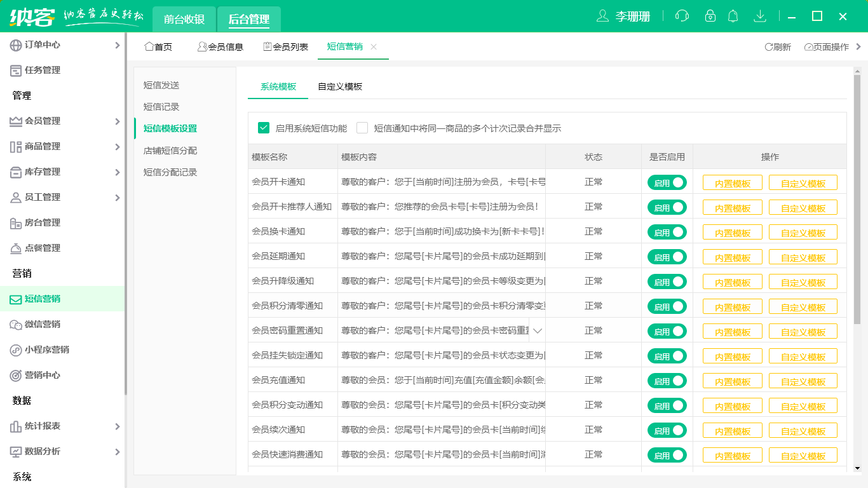Click the 页面操作 icon
Viewport: 868px width, 488px height.
tap(808, 47)
